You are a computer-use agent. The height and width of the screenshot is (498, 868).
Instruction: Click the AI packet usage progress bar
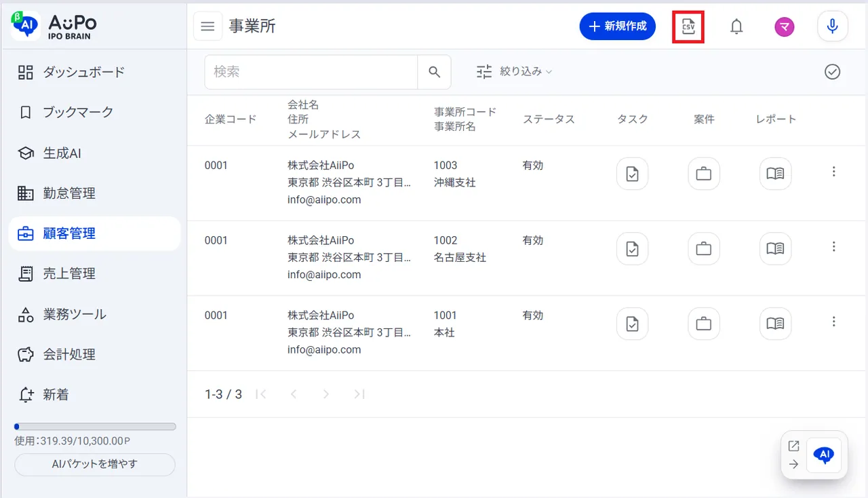(x=95, y=427)
